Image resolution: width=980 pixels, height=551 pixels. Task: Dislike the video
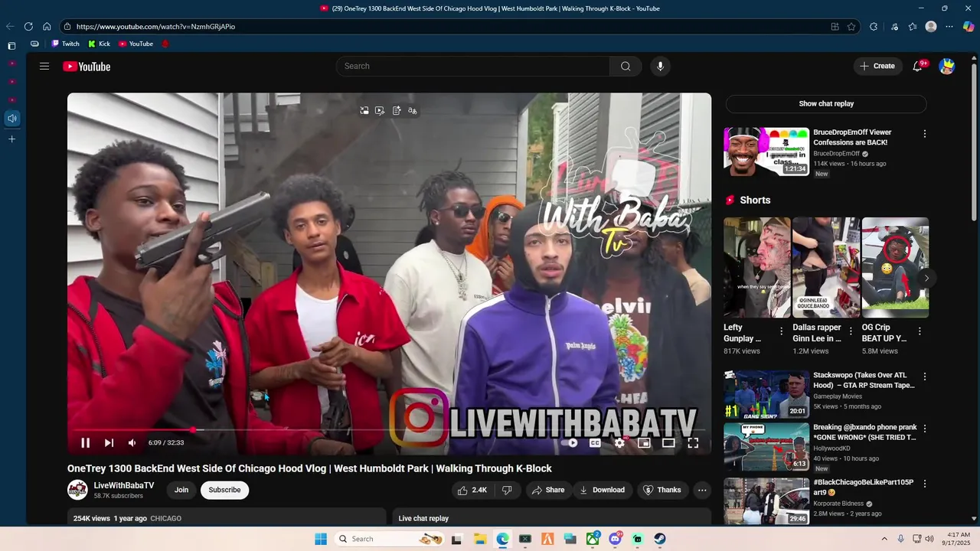507,490
